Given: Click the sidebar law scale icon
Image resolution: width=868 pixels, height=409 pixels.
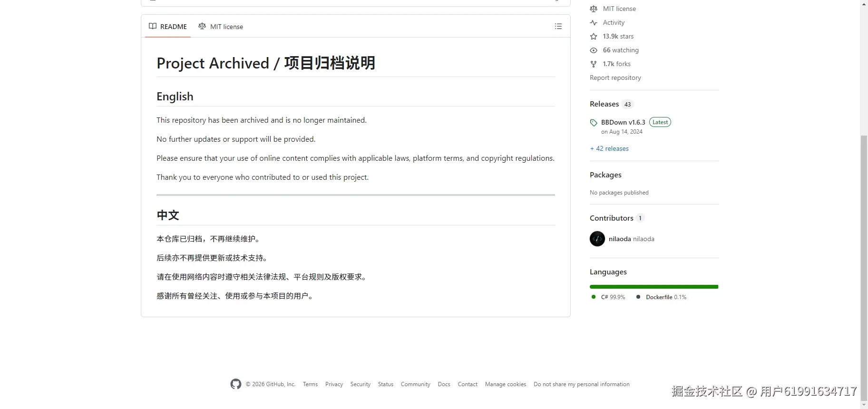Looking at the screenshot, I should pyautogui.click(x=594, y=9).
